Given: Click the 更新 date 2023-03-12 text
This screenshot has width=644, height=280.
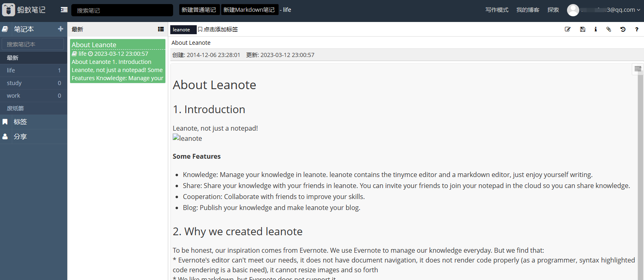Looking at the screenshot, I should [x=280, y=55].
